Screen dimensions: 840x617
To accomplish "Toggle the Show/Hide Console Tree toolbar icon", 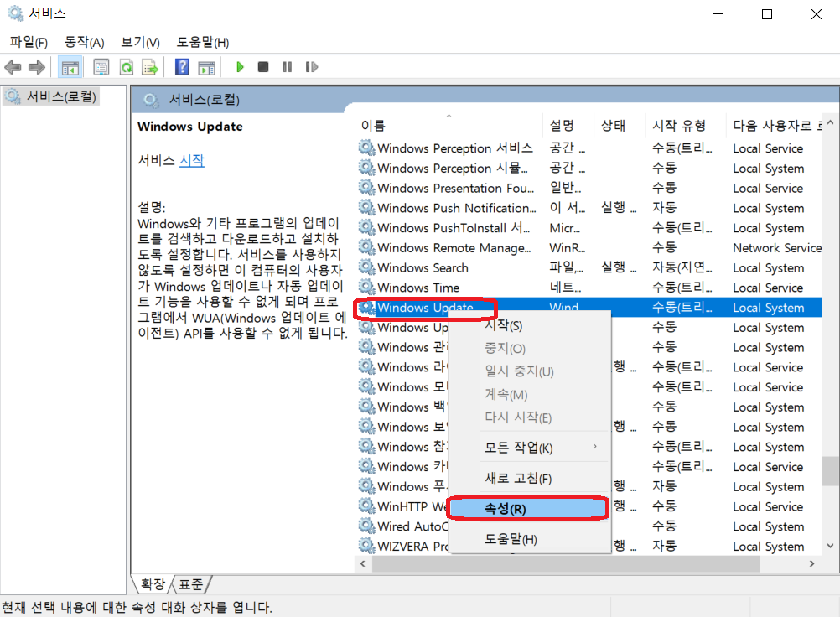I will [70, 67].
